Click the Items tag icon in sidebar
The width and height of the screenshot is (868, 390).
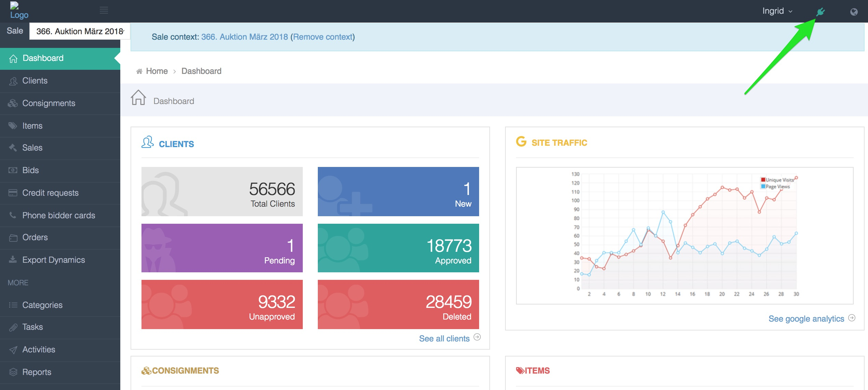(x=13, y=126)
